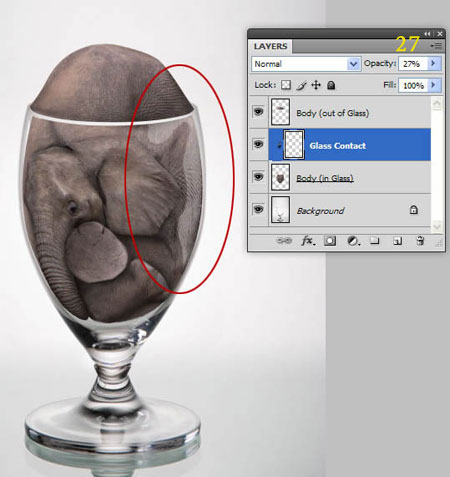Open the layer style fx menu
Viewport: 450px width, 477px height.
(308, 241)
